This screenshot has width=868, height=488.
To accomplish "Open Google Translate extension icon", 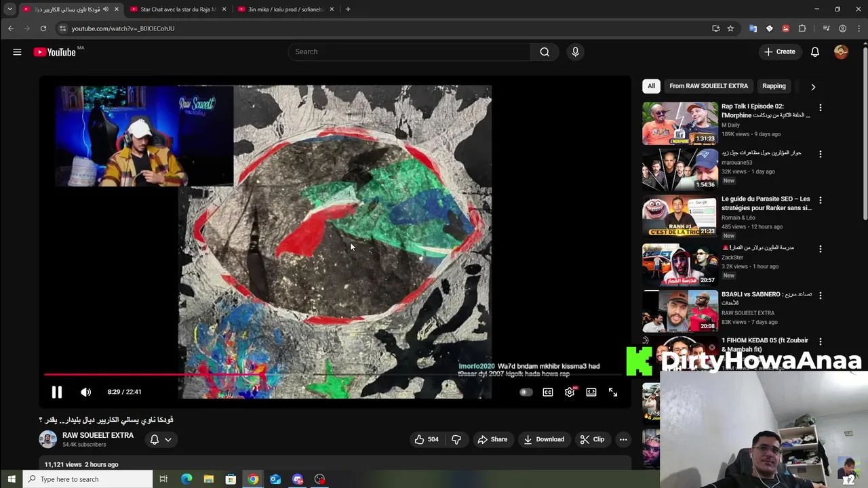I will click(753, 28).
